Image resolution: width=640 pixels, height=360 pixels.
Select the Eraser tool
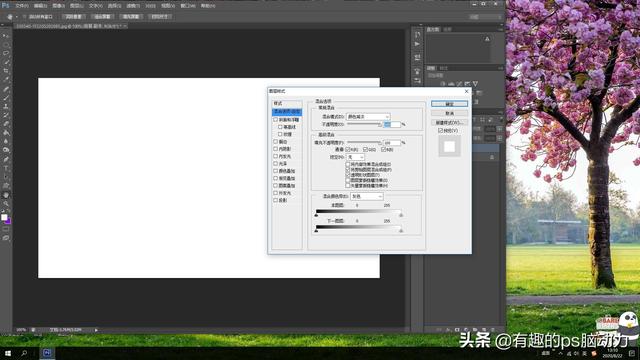(6, 124)
